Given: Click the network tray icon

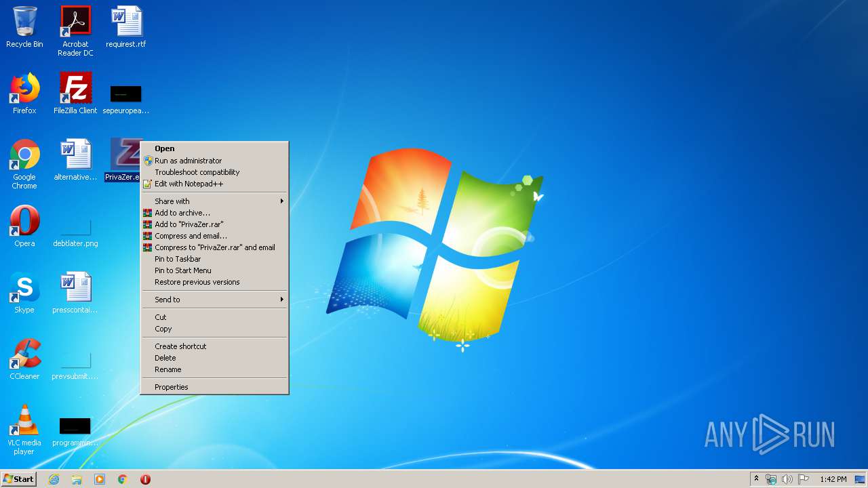Looking at the screenshot, I should click(x=771, y=479).
